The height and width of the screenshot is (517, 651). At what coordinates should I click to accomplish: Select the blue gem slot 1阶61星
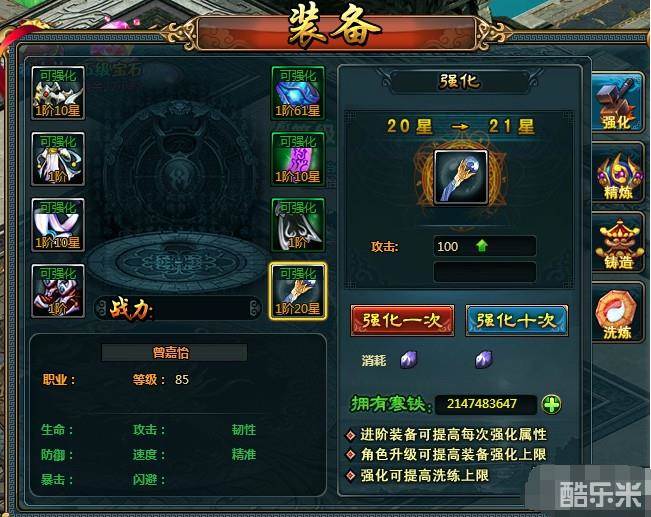click(x=298, y=93)
